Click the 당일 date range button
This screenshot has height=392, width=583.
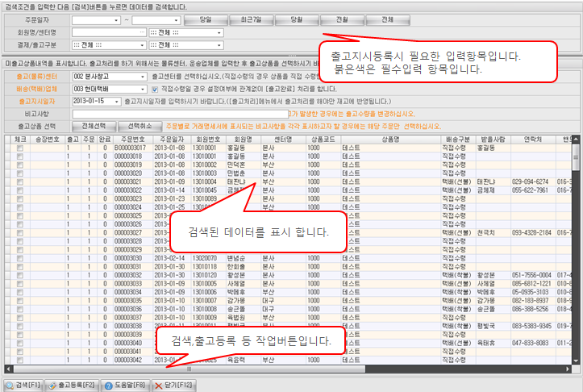pos(206,20)
